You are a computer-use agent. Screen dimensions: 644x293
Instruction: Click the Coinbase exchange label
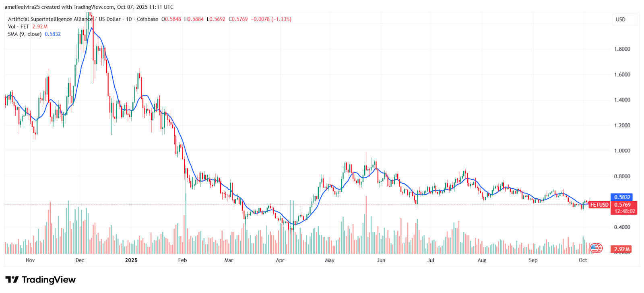(147, 19)
